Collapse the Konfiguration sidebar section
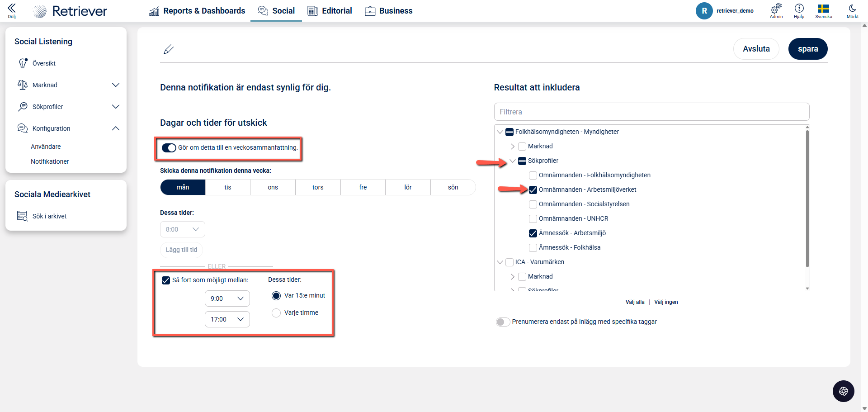Image resolution: width=868 pixels, height=412 pixels. 116,128
